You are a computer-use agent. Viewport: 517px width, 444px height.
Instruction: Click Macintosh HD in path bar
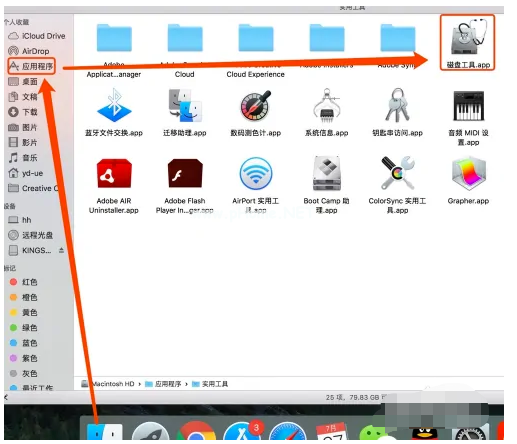click(108, 384)
